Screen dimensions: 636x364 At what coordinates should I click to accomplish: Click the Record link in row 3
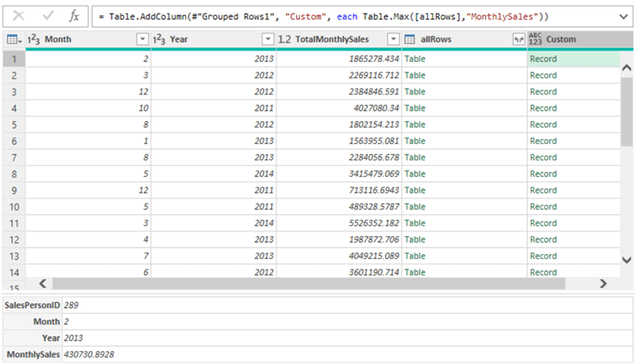click(x=543, y=91)
